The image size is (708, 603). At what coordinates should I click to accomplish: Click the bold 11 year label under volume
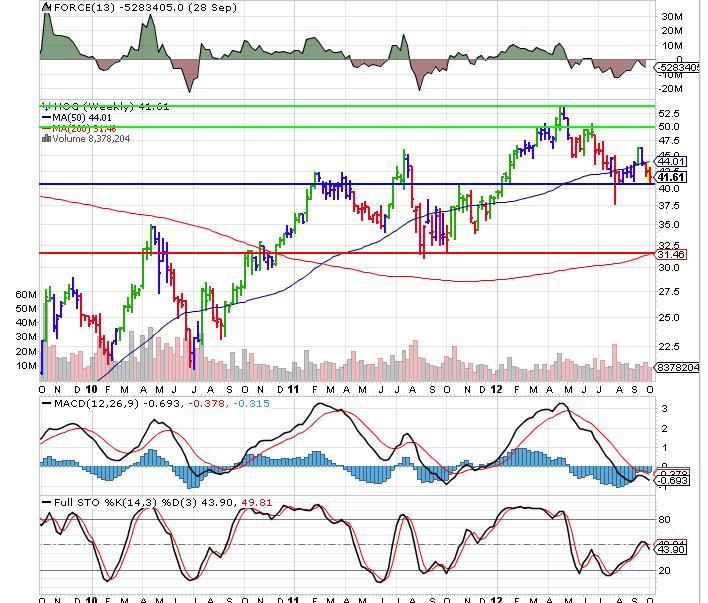pyautogui.click(x=293, y=390)
